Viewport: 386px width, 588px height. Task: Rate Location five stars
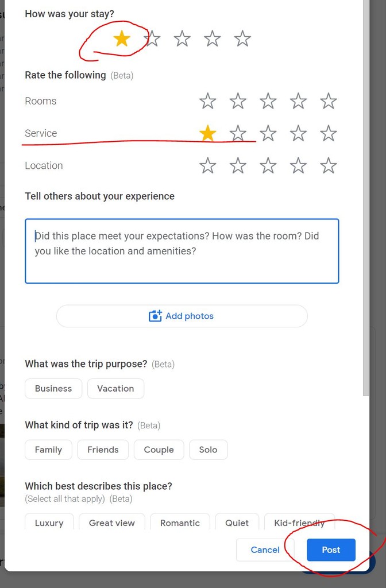328,165
